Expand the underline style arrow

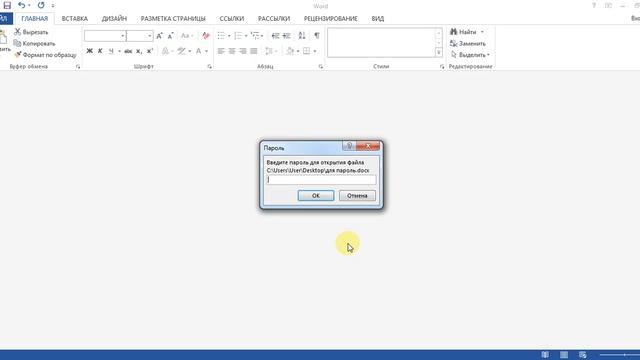pos(119,51)
